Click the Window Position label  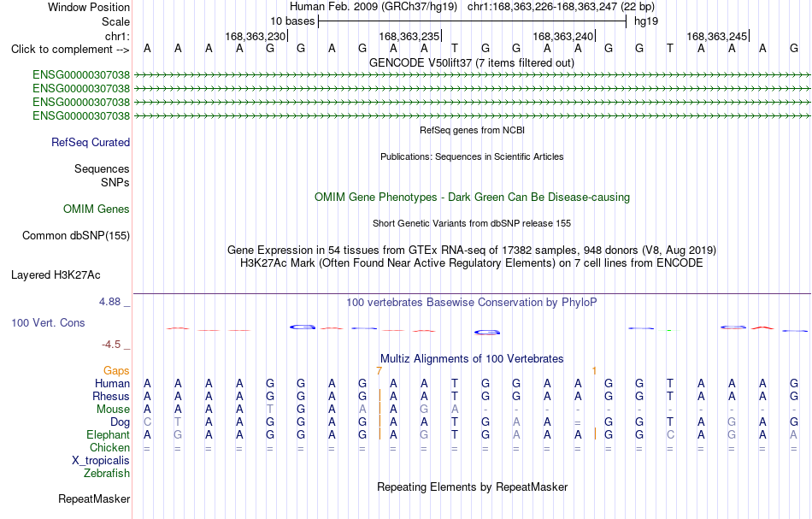[x=89, y=7]
